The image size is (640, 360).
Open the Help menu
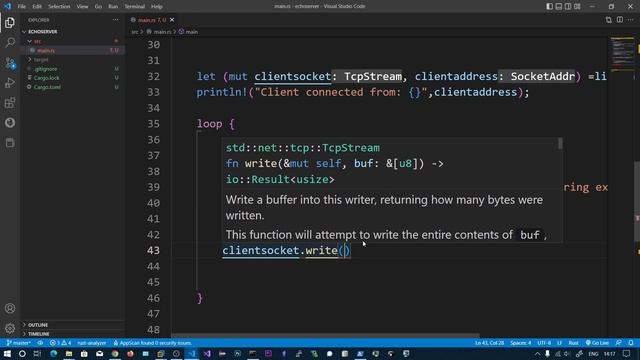[x=157, y=7]
